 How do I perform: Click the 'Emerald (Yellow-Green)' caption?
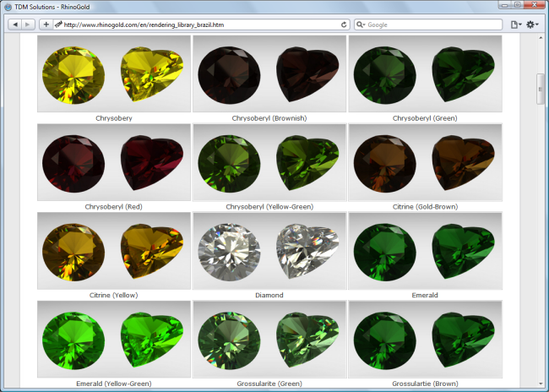click(114, 384)
